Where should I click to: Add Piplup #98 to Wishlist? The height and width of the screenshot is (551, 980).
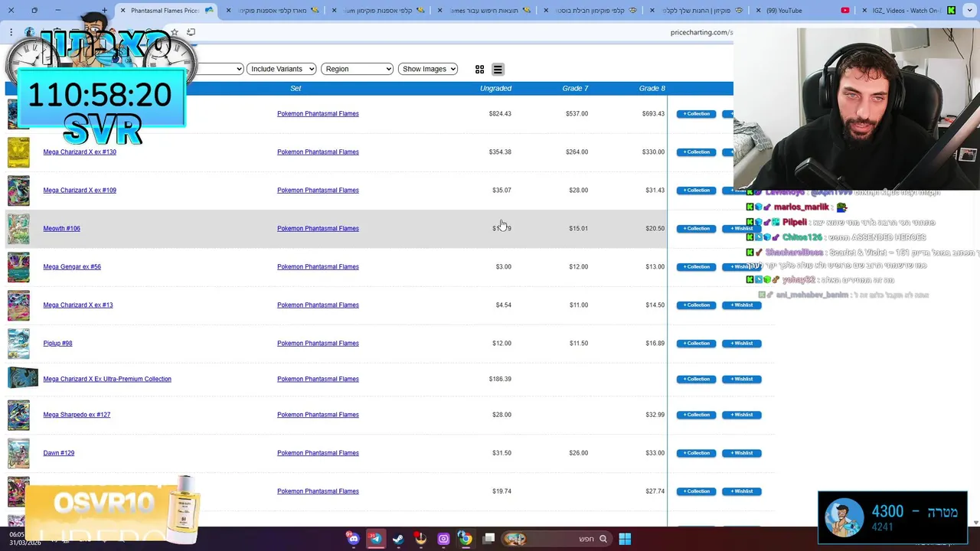pos(741,344)
